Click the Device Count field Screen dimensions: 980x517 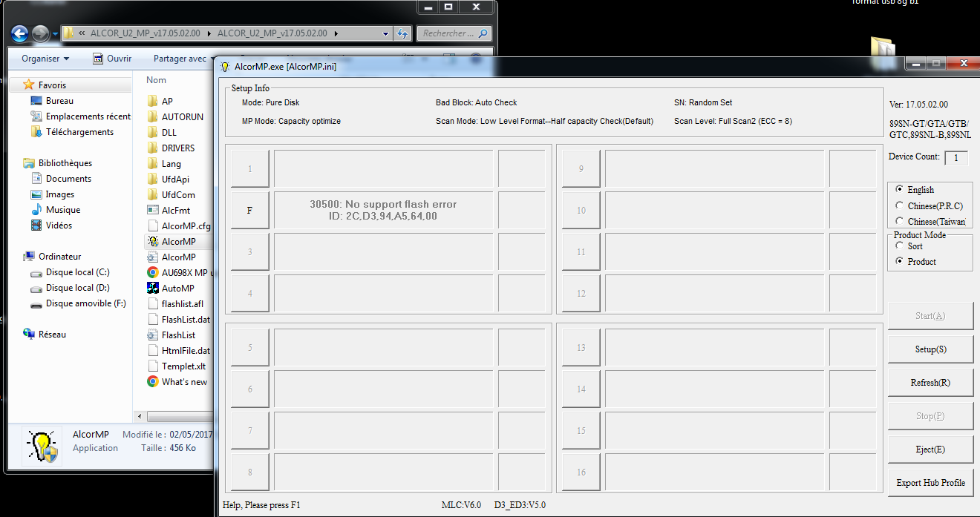tap(956, 157)
